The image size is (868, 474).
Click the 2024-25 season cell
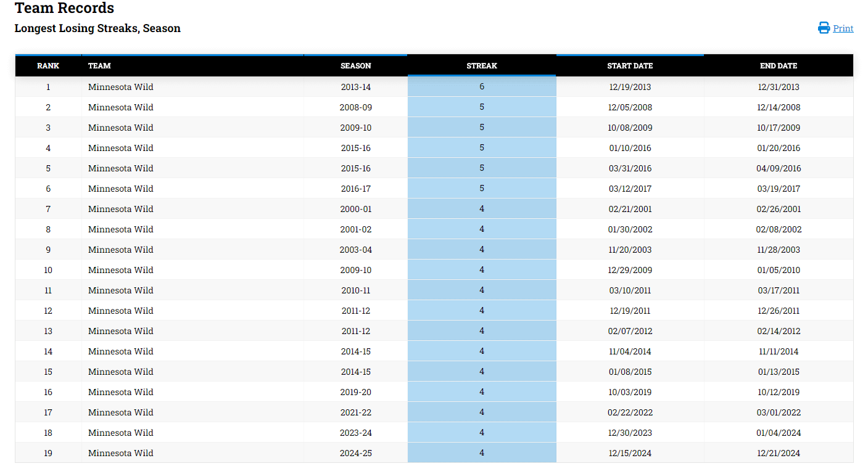click(355, 453)
